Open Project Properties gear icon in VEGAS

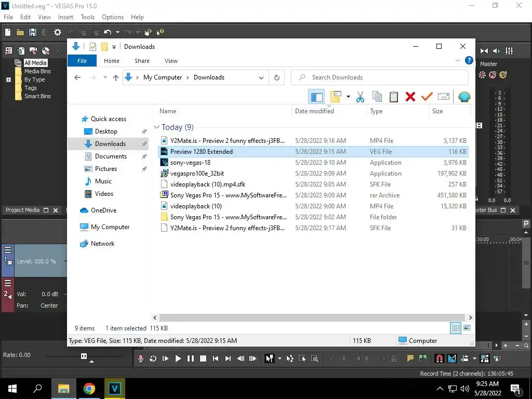[58, 32]
